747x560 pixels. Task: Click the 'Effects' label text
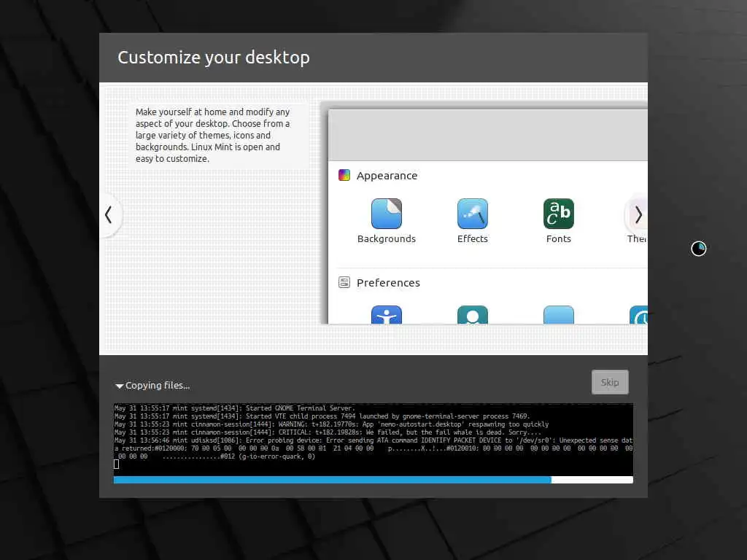472,238
